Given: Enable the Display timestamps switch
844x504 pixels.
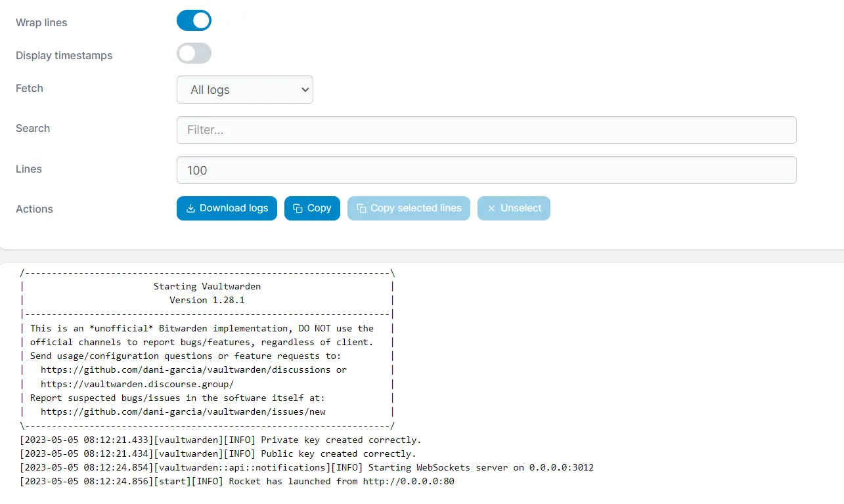Looking at the screenshot, I should 194,53.
